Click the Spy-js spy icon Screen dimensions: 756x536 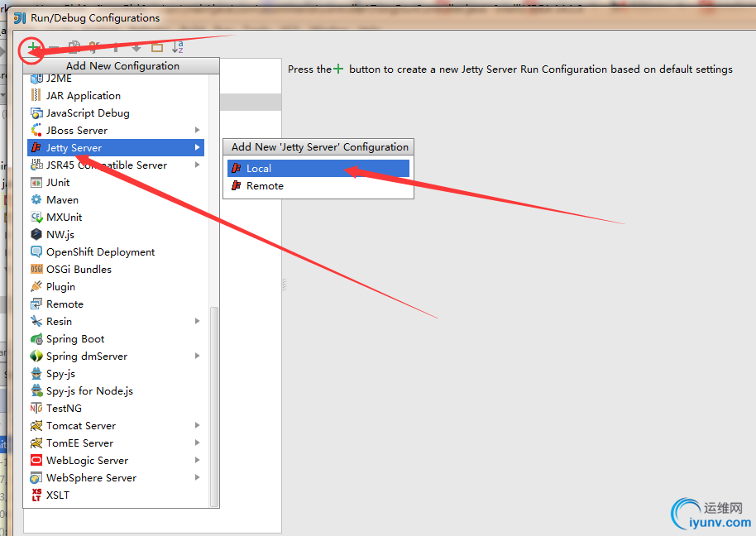click(36, 374)
